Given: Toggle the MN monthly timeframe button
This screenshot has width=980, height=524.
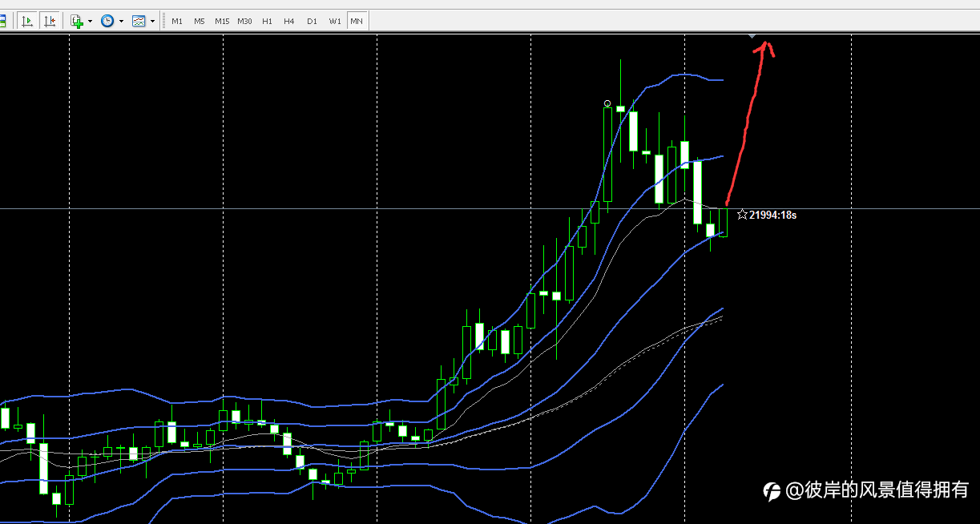Looking at the screenshot, I should 357,21.
